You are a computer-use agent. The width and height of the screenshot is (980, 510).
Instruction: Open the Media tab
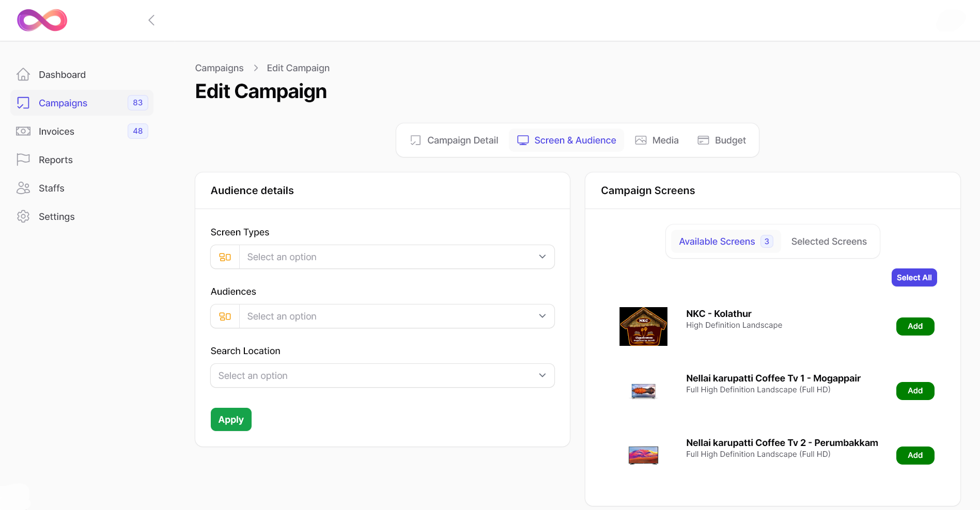[x=657, y=140]
